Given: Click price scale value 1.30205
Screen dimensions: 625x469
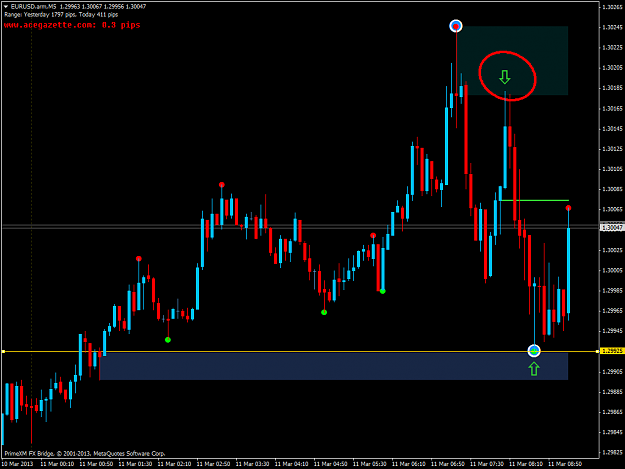Looking at the screenshot, I should pos(613,68).
